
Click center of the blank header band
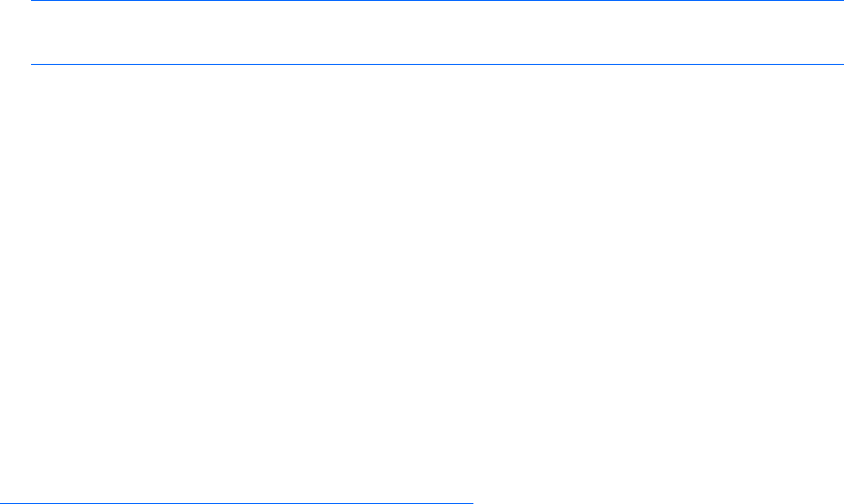click(x=437, y=33)
